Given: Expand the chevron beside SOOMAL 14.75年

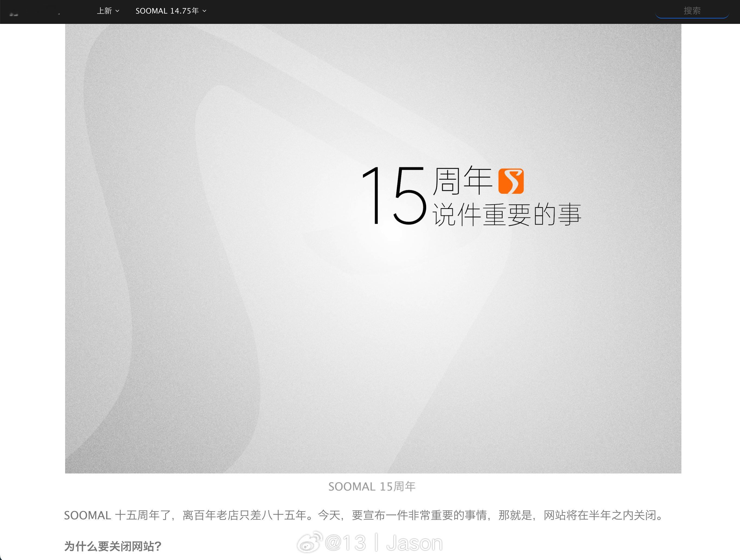Looking at the screenshot, I should (x=205, y=11).
